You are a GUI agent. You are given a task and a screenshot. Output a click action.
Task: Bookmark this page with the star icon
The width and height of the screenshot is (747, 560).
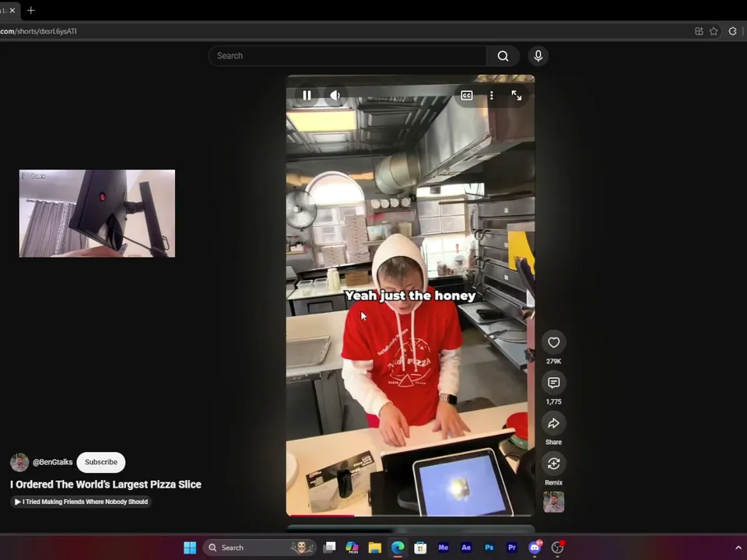point(714,31)
